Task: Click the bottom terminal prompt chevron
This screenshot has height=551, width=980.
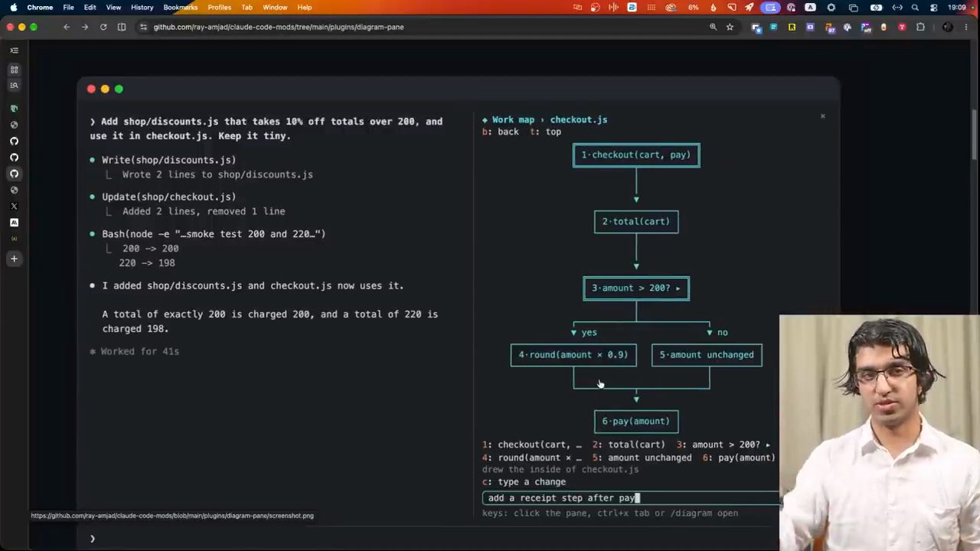Action: pyautogui.click(x=93, y=539)
